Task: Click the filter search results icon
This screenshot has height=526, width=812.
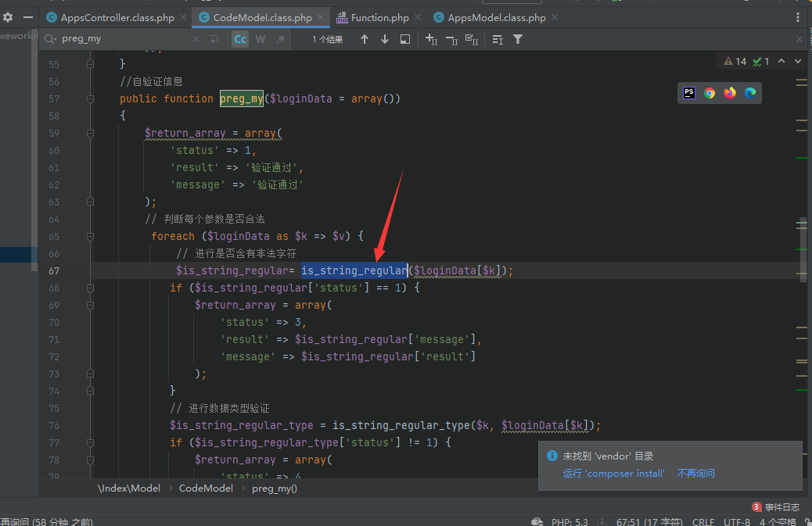Action: (517, 39)
